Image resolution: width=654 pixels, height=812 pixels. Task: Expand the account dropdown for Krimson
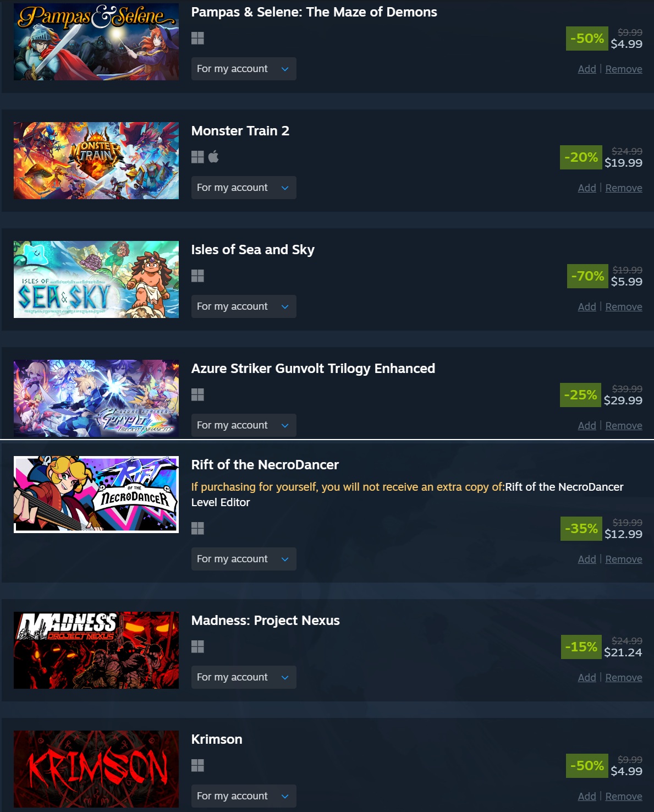pyautogui.click(x=244, y=796)
